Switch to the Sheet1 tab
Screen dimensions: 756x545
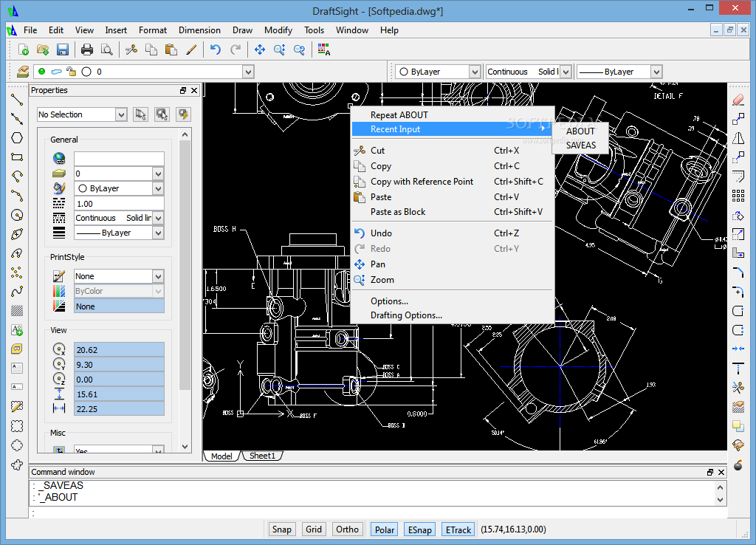[x=262, y=456]
